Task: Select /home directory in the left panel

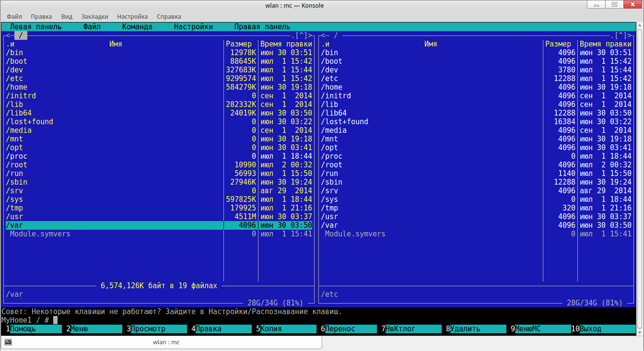Action: pos(17,87)
